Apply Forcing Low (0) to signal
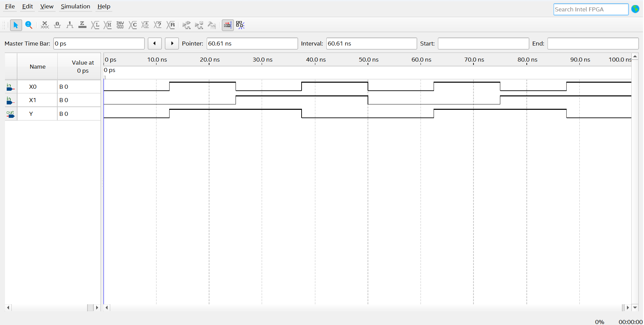The image size is (644, 325). [x=57, y=25]
